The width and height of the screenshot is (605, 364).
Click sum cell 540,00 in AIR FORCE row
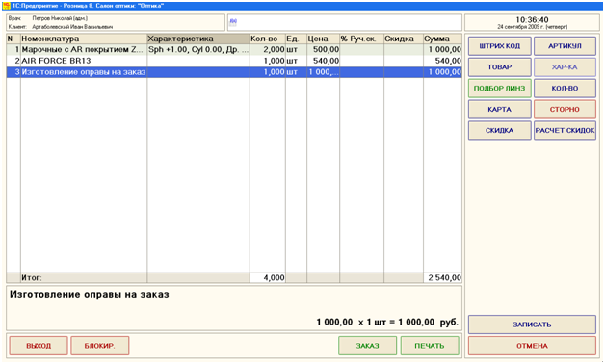442,61
